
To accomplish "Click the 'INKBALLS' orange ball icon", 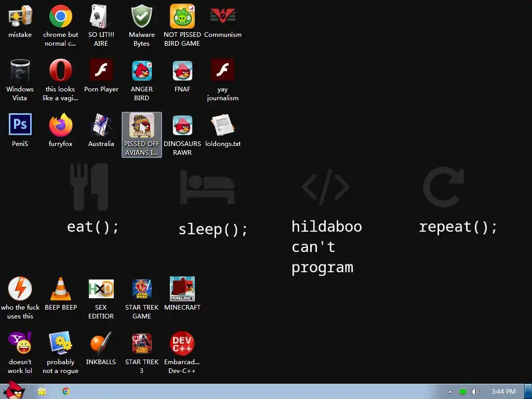I will [x=101, y=343].
